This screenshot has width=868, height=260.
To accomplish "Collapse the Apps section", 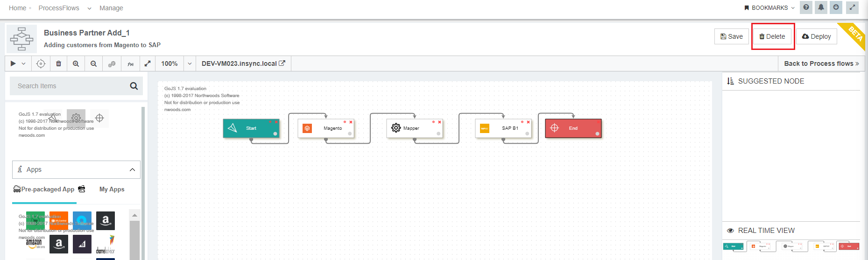I will pyautogui.click(x=132, y=169).
